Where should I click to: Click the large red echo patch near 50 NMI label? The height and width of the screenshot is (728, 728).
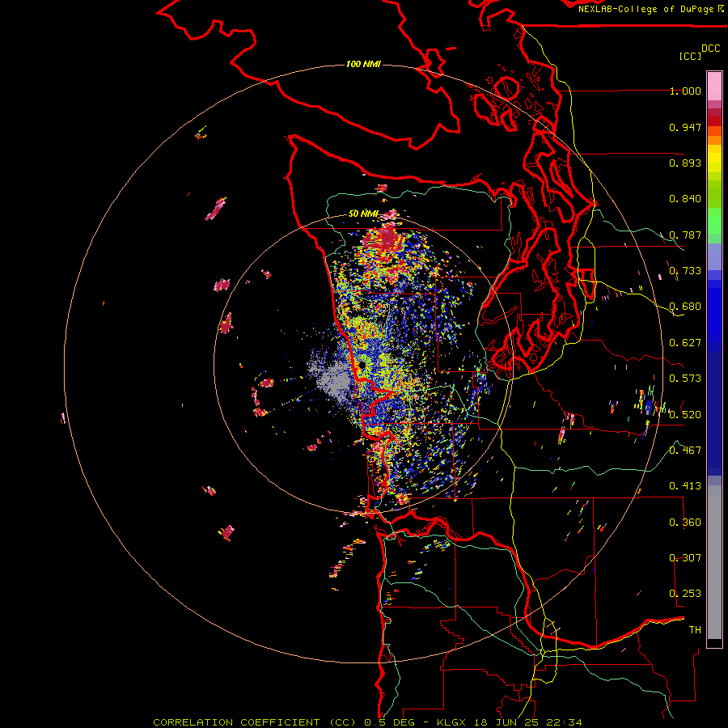[x=387, y=240]
